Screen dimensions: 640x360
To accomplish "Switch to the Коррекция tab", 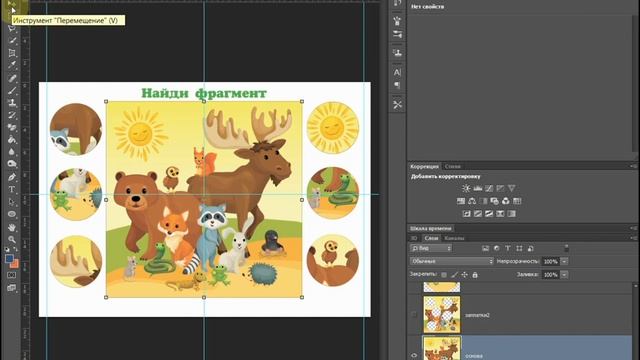I will point(424,167).
